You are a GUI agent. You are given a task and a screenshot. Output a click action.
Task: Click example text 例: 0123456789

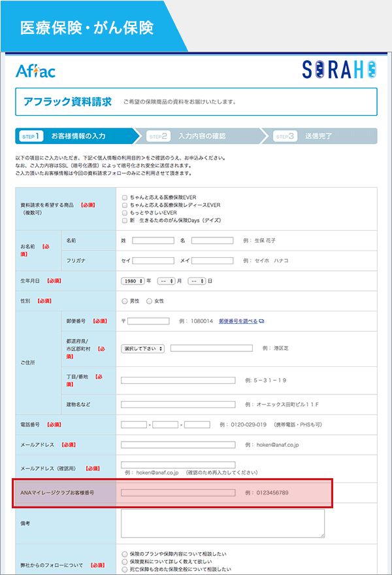pyautogui.click(x=267, y=493)
